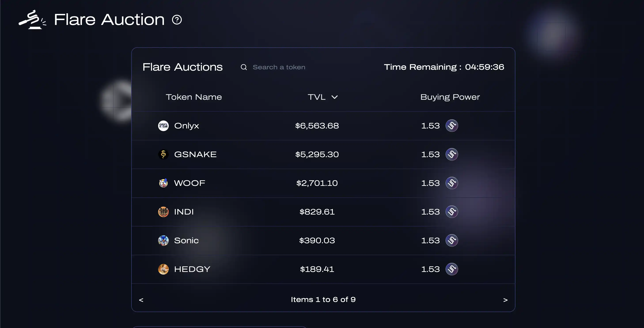Go to previous page of auctions
644x328 pixels.
(x=141, y=300)
